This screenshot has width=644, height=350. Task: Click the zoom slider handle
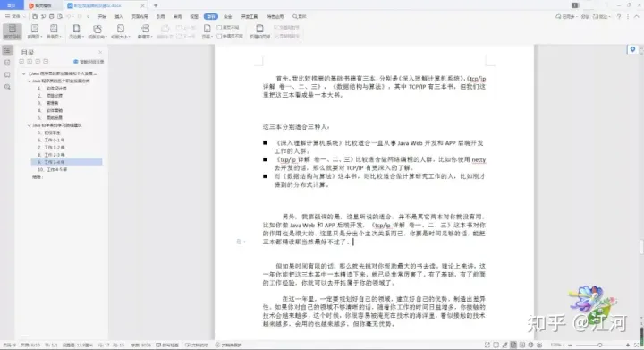pyautogui.click(x=600, y=345)
